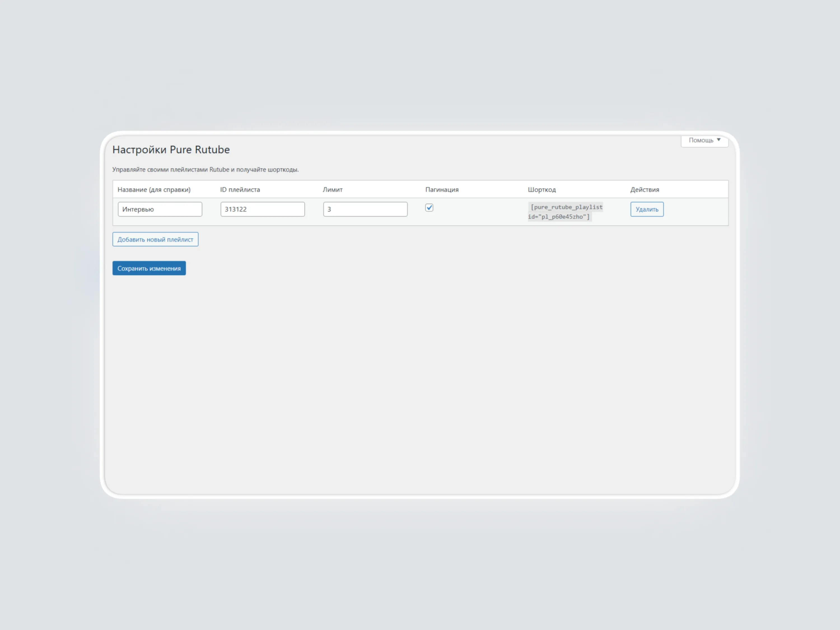Click the Действия column header

coord(645,190)
